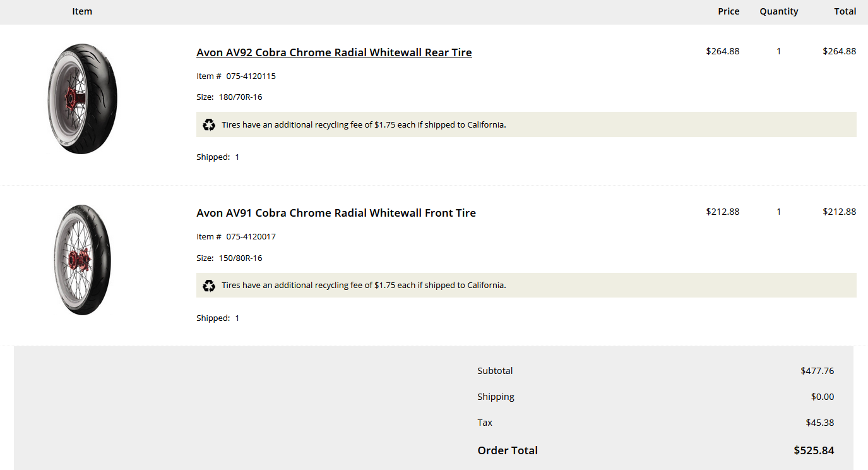
Task: Click the Order Total amount $525.84
Action: point(814,450)
